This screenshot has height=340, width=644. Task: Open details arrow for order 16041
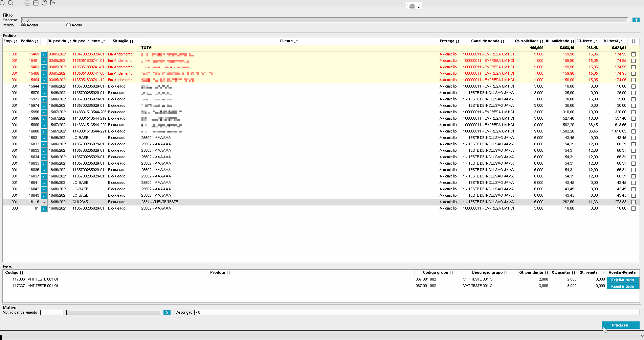[44, 183]
